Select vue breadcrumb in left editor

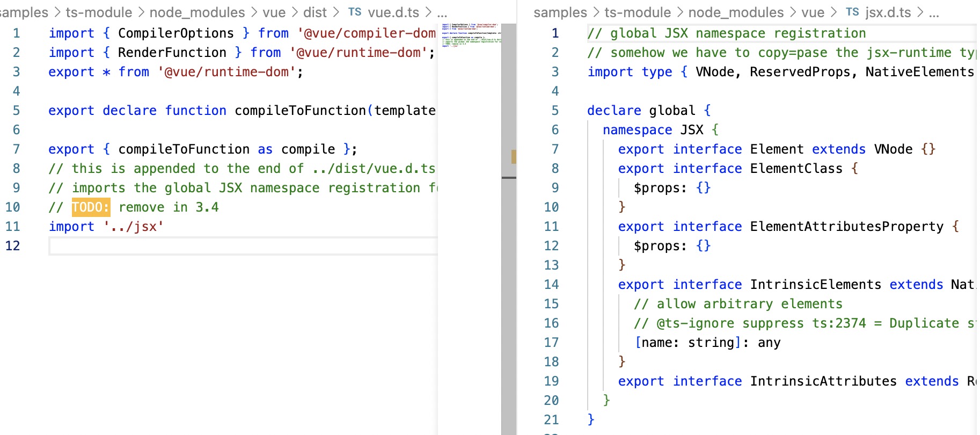coord(274,12)
